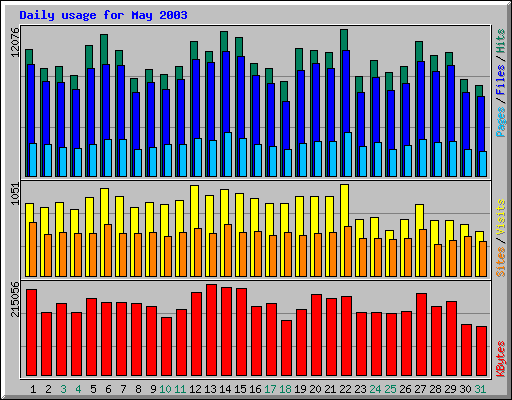Select green weekend day label 17
Image resolution: width=512 pixels, height=400 pixels.
[270, 389]
